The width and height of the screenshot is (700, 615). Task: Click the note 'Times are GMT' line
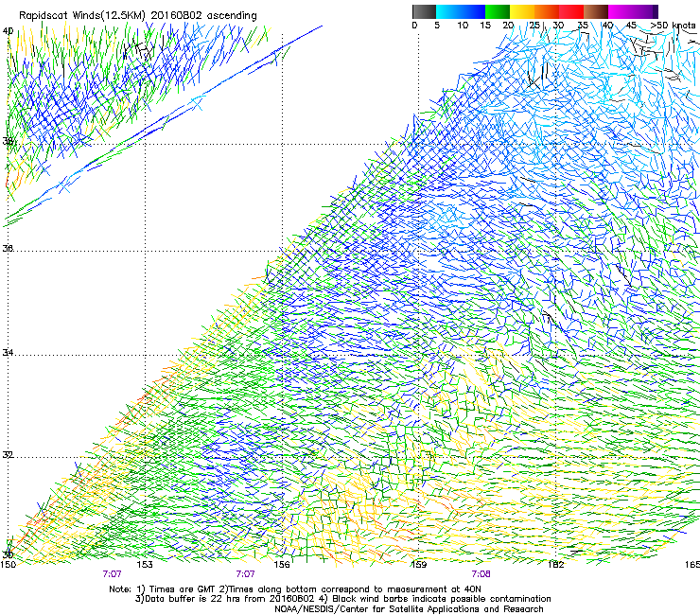click(x=295, y=589)
